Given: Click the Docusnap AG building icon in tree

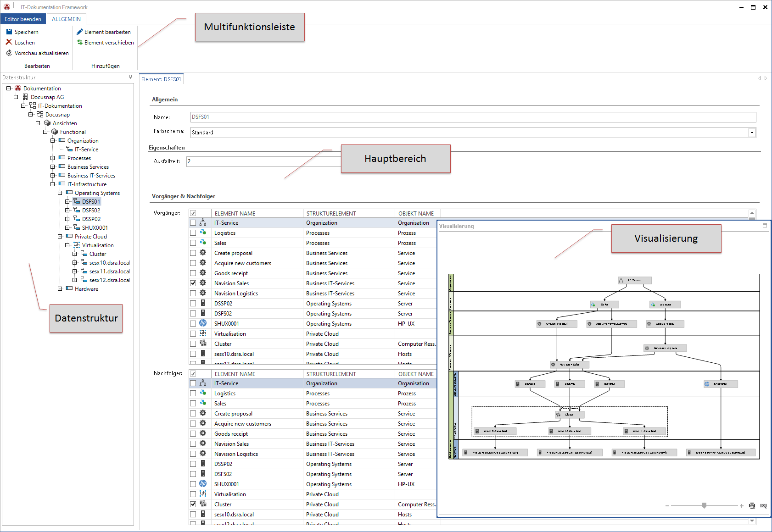Looking at the screenshot, I should [x=25, y=97].
